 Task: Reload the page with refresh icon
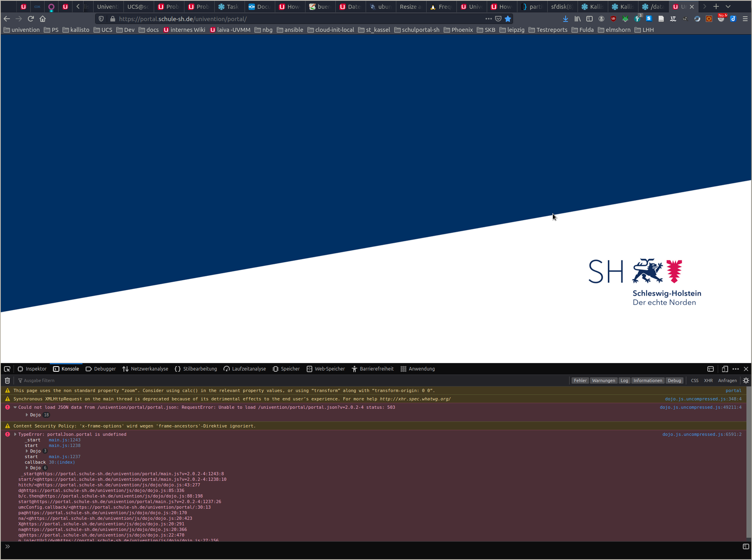pos(31,19)
